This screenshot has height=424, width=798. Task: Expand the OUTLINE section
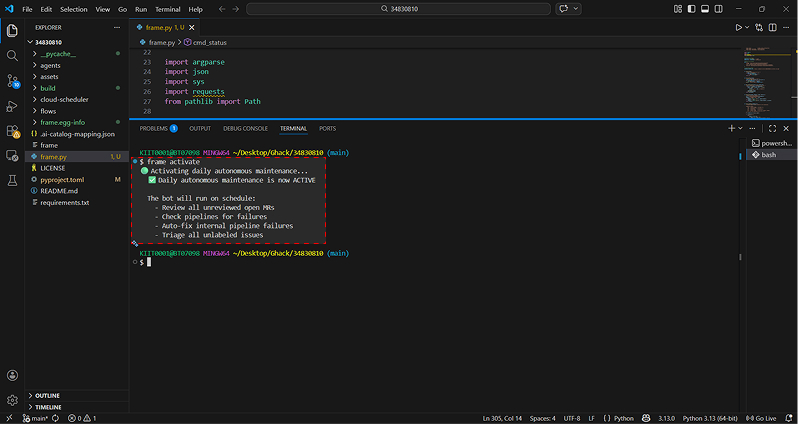47,395
